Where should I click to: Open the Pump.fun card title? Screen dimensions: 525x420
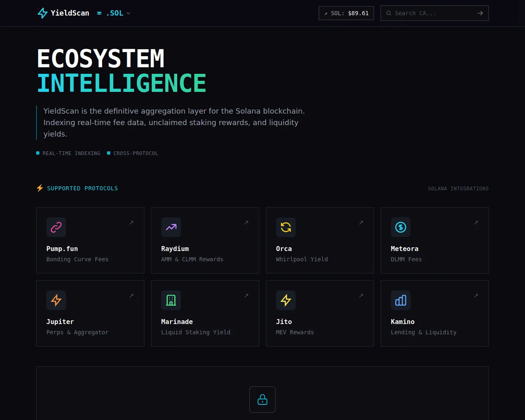(x=62, y=249)
